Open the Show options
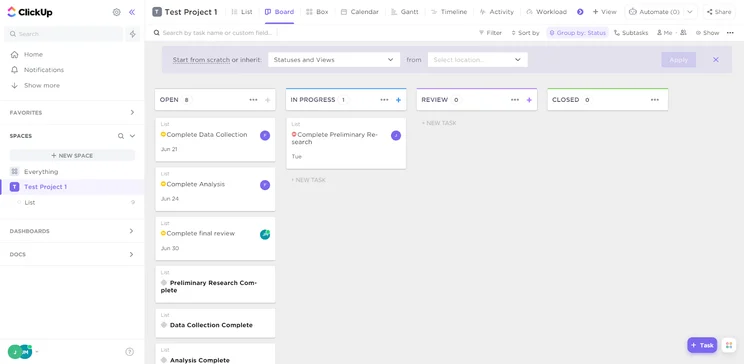The height and width of the screenshot is (364, 744). (707, 33)
